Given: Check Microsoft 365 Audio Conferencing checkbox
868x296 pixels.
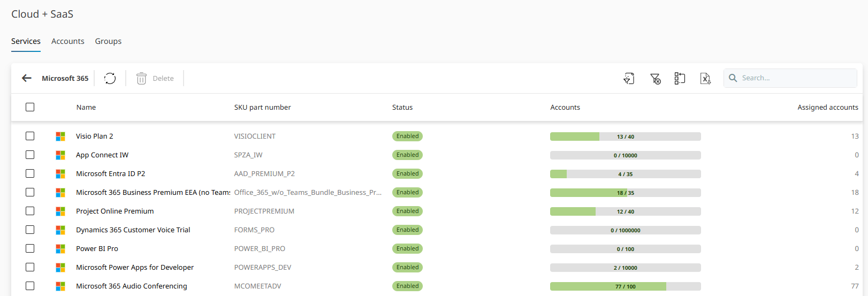Looking at the screenshot, I should 30,286.
